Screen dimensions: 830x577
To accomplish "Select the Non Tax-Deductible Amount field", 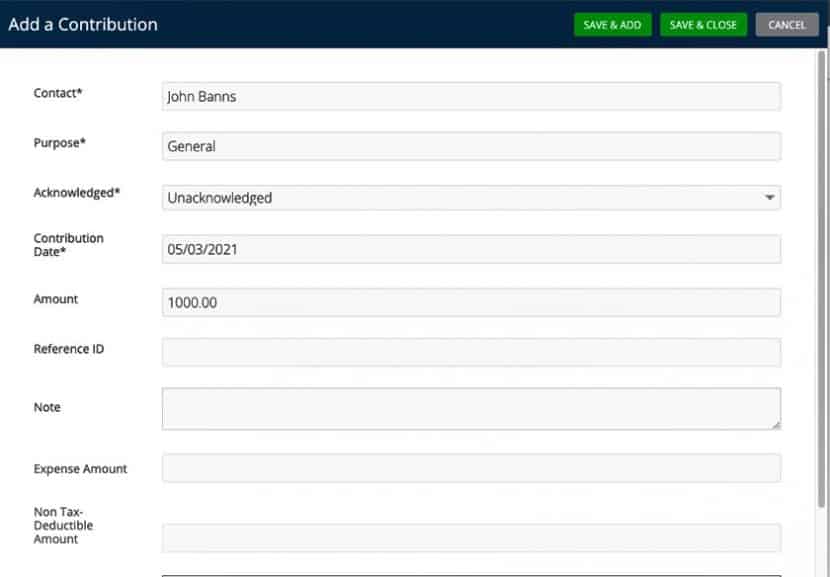I will pos(470,538).
